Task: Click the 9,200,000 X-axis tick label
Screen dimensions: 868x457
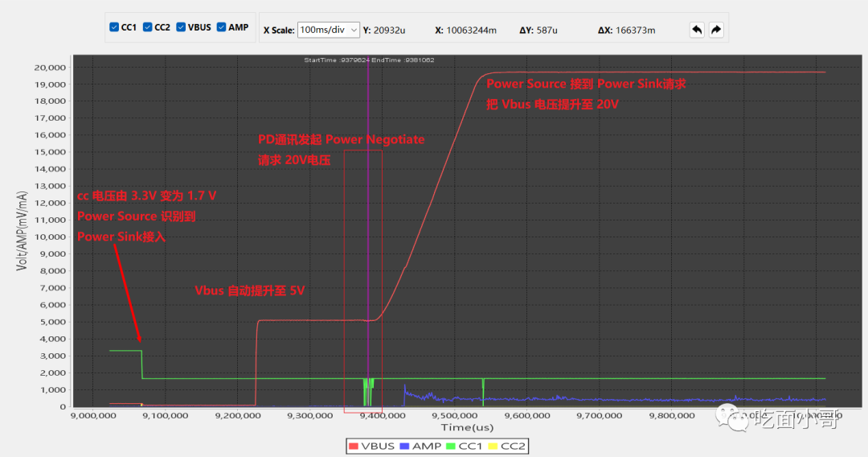Action: click(237, 415)
